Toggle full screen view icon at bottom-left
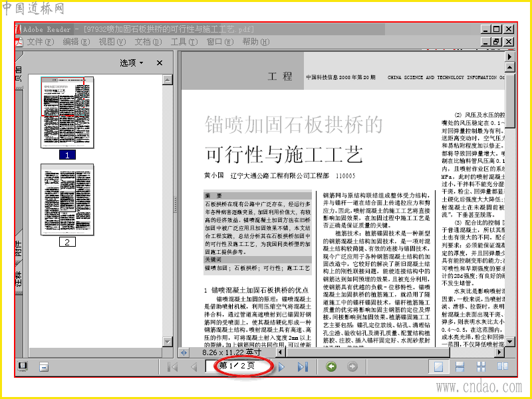The width and height of the screenshot is (532, 399). tap(23, 366)
